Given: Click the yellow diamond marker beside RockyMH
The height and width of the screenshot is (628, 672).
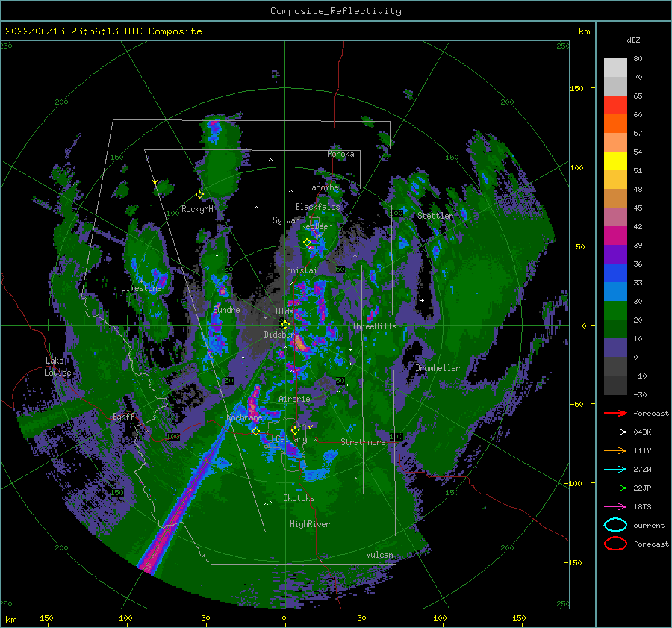Looking at the screenshot, I should tap(199, 195).
